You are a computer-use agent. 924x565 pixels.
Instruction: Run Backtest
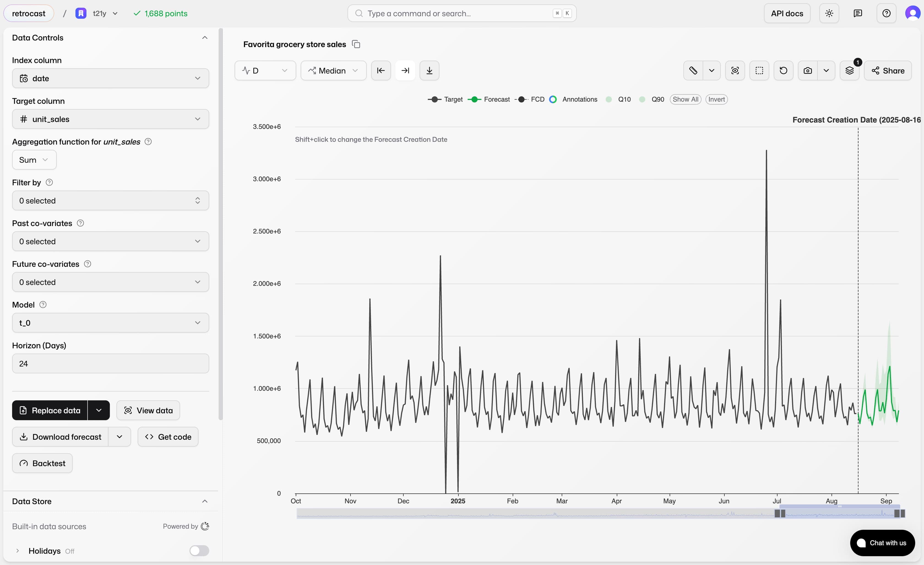click(42, 463)
